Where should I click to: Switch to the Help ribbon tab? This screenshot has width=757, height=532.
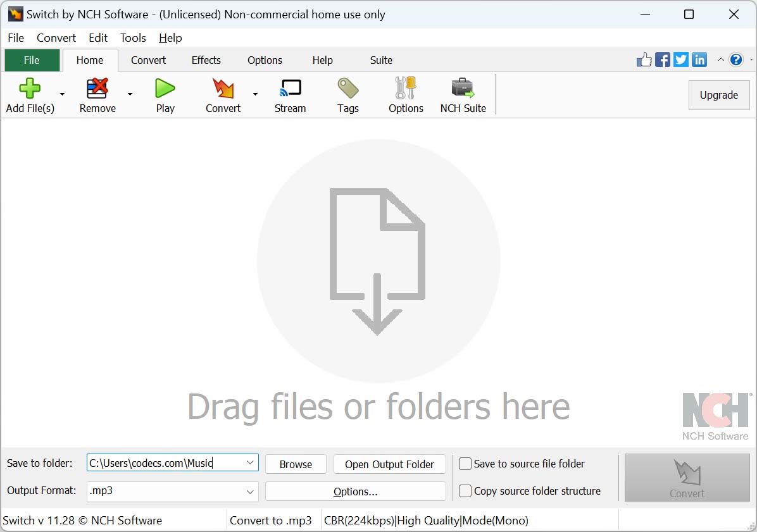[323, 60]
